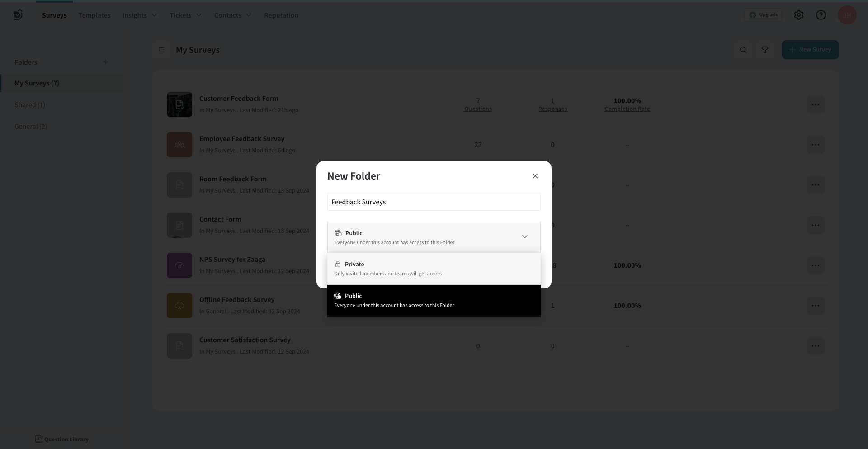Edit the folder name input field
868x449 pixels.
(x=433, y=202)
